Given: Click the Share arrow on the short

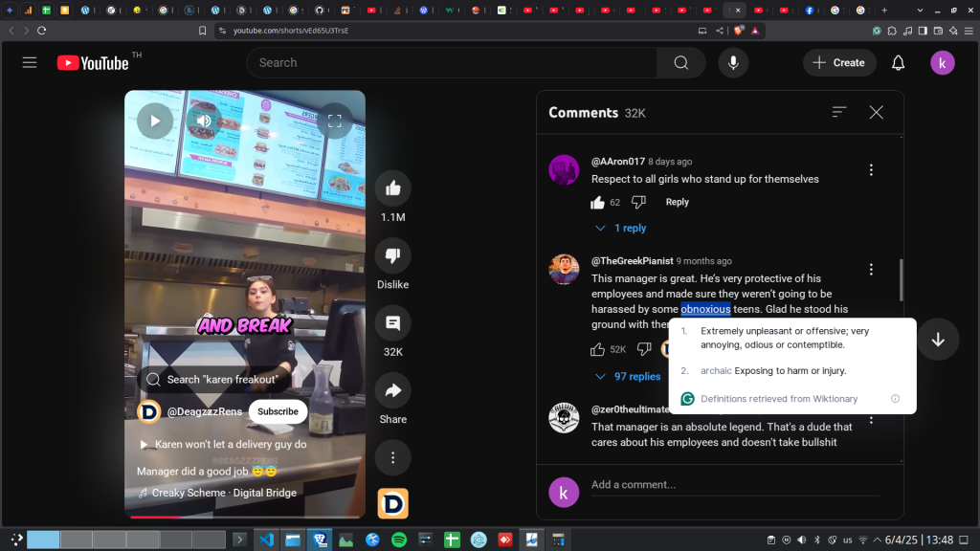Looking at the screenshot, I should tap(392, 390).
